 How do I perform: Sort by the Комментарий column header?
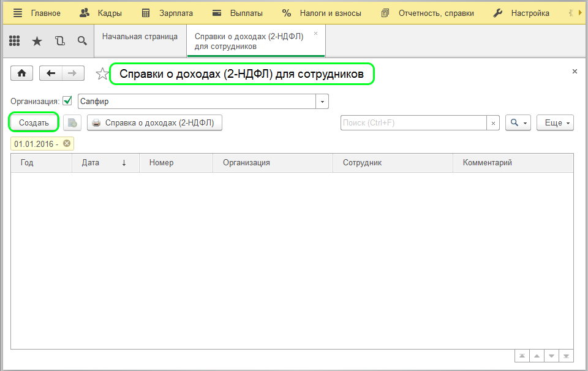coord(513,163)
